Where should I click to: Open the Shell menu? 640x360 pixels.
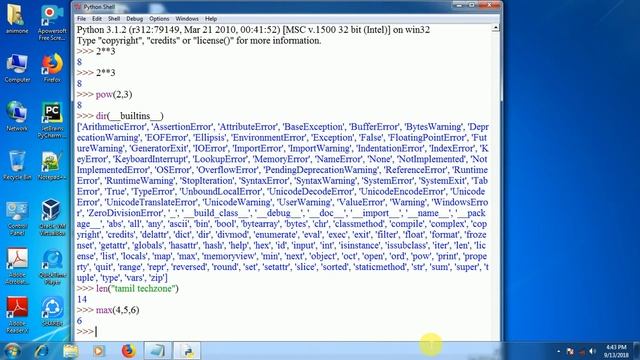114,19
